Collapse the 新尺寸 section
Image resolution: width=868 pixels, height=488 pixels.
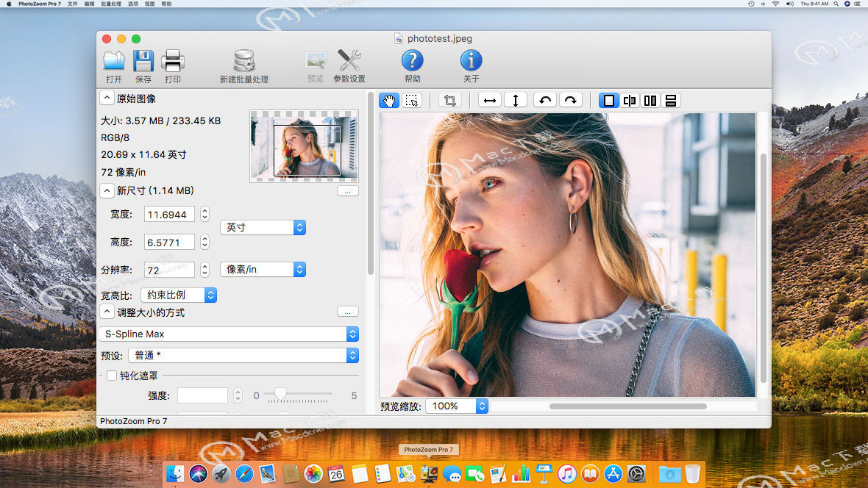(x=107, y=190)
